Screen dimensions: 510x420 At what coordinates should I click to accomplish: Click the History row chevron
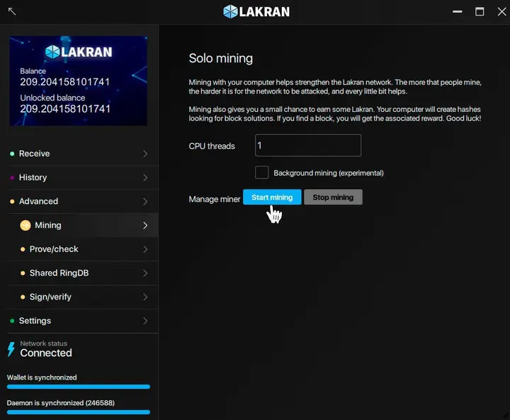tap(145, 178)
